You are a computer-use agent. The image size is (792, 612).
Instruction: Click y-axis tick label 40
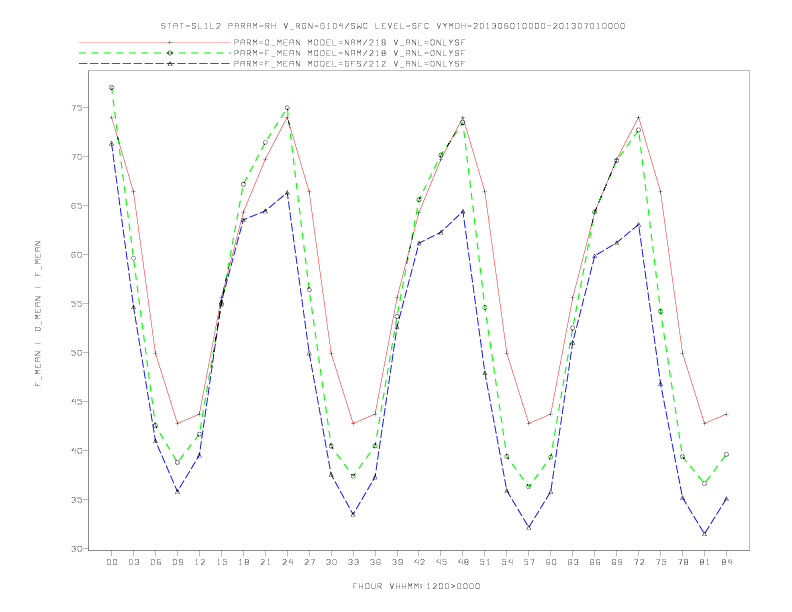(x=78, y=450)
